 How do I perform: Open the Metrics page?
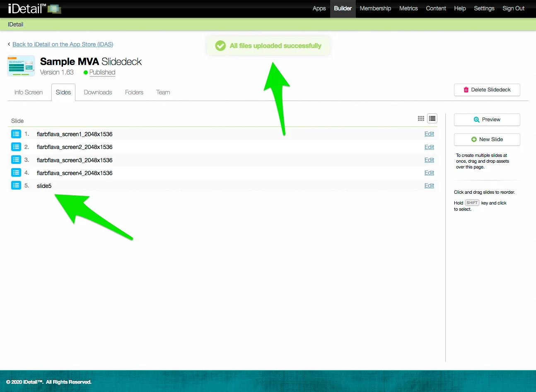(x=408, y=8)
